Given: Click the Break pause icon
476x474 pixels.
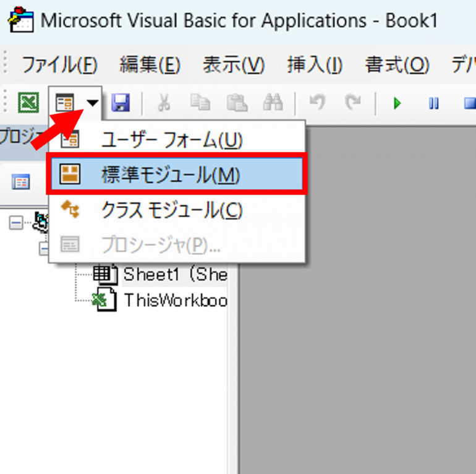Looking at the screenshot, I should point(433,103).
